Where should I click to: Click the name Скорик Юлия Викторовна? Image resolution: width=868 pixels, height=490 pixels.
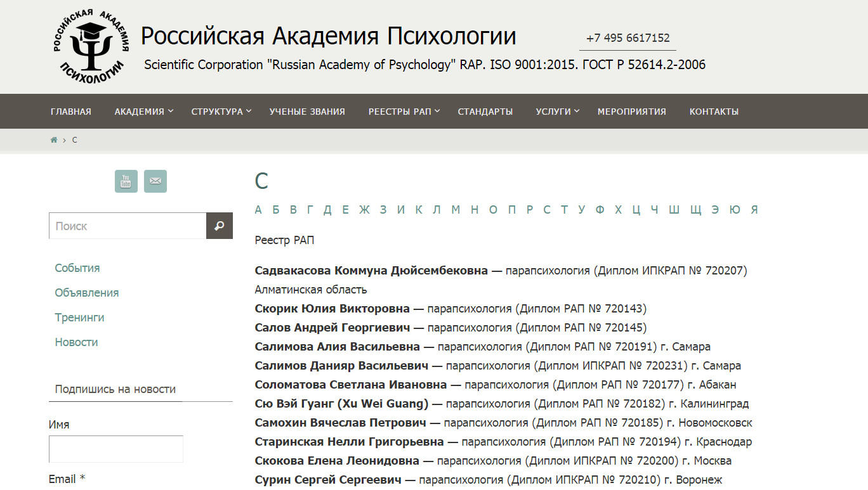point(332,309)
